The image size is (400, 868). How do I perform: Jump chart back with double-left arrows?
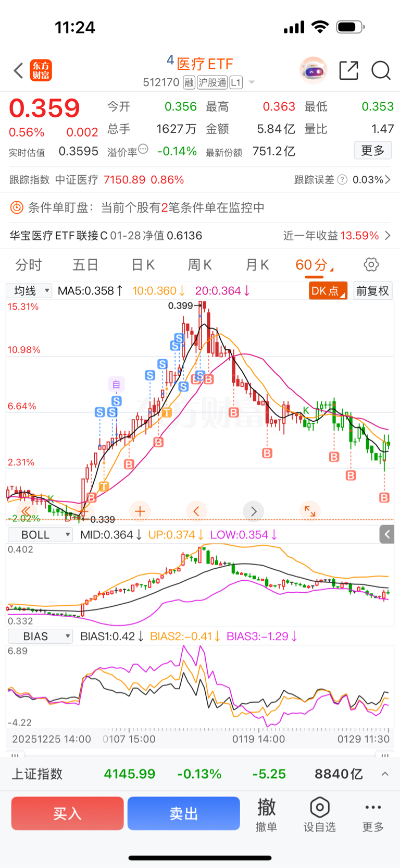pos(26,511)
